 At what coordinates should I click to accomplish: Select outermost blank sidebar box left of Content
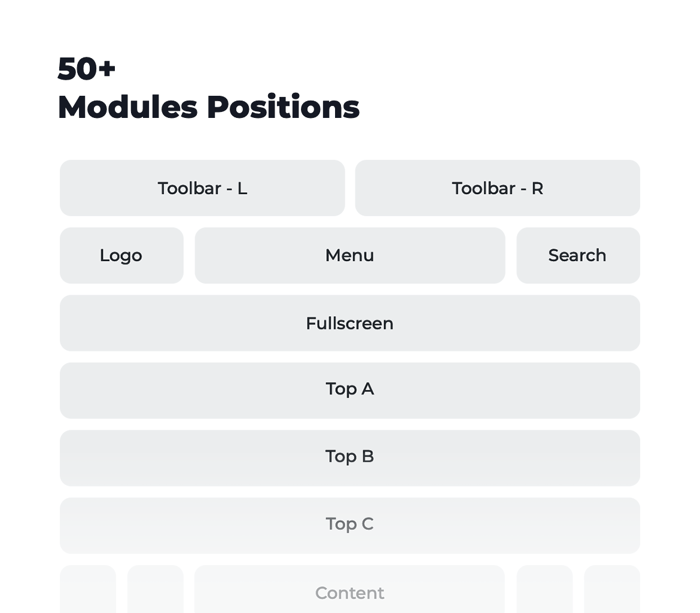[x=88, y=589]
